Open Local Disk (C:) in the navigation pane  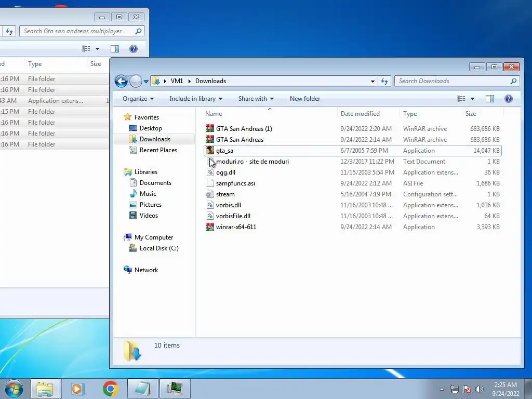click(159, 248)
